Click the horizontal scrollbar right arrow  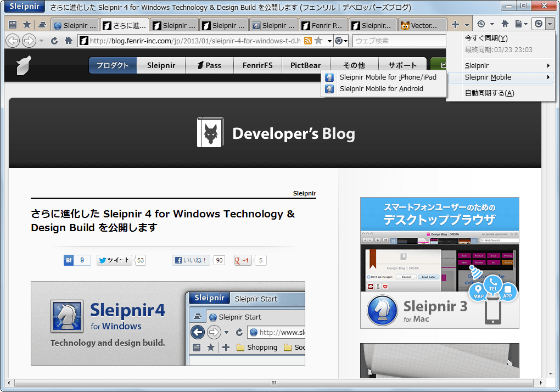click(x=541, y=383)
